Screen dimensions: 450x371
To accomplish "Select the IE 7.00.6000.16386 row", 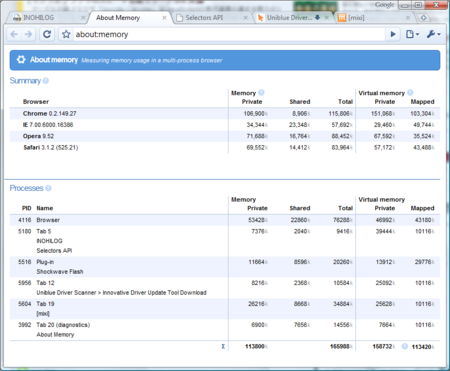I will 225,125.
